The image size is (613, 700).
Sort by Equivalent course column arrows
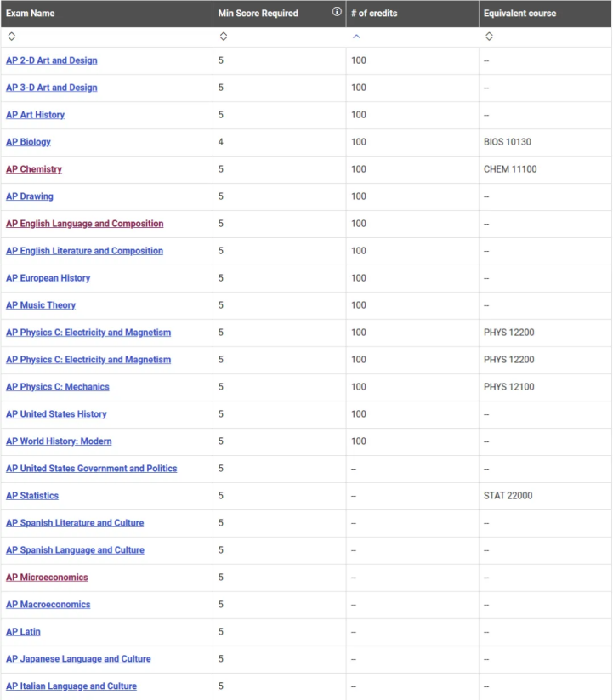click(489, 37)
